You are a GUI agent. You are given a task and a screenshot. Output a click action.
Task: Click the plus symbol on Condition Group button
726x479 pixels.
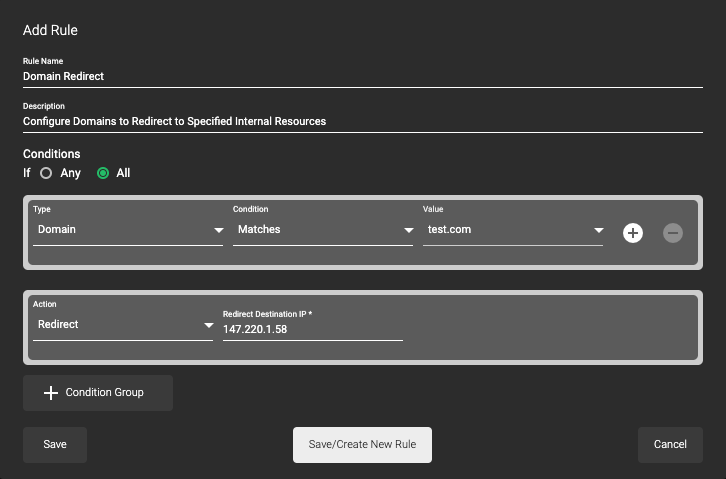click(x=51, y=393)
